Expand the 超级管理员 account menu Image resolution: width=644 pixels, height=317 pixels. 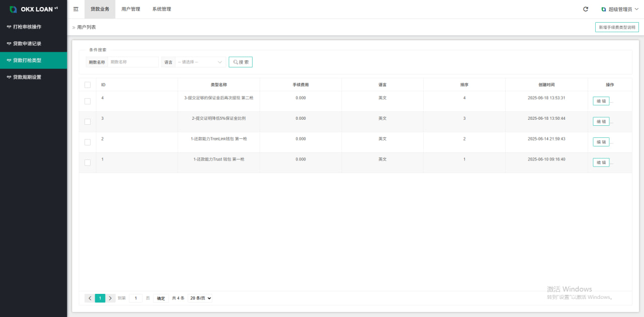click(x=620, y=9)
